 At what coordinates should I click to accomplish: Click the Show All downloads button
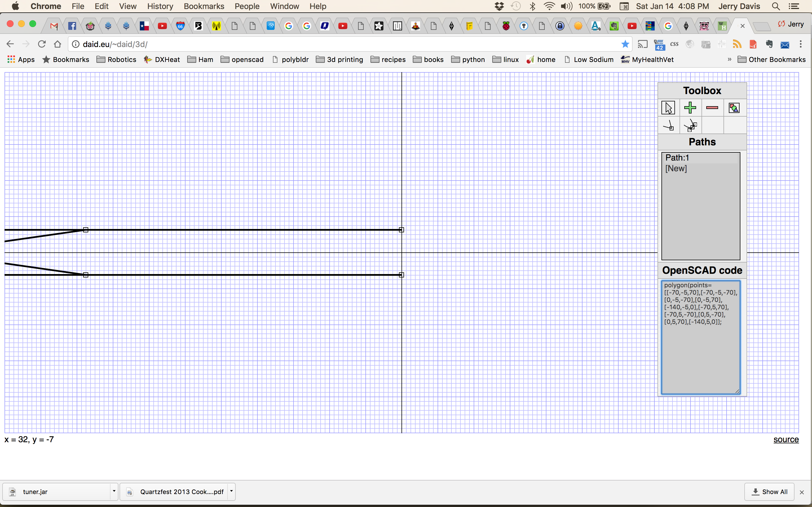[769, 492]
